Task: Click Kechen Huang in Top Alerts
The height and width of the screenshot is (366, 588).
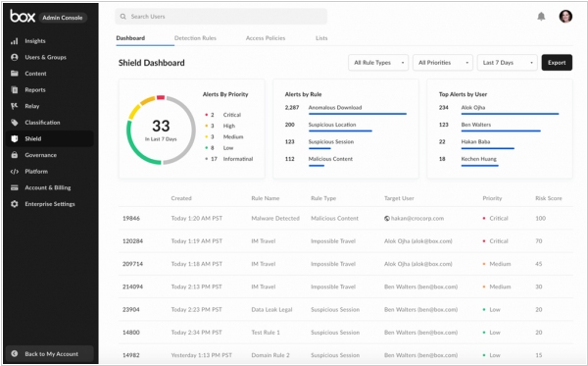Action: click(x=478, y=159)
